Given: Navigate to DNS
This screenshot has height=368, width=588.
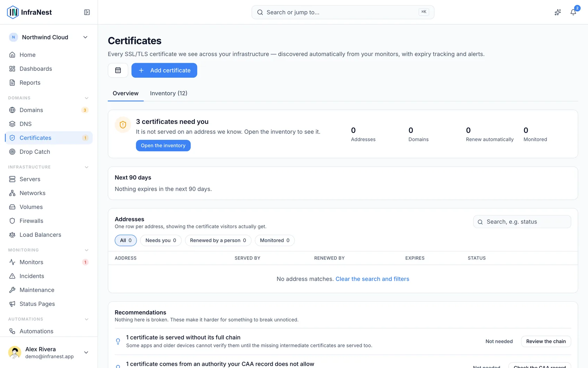Looking at the screenshot, I should (x=49, y=124).
